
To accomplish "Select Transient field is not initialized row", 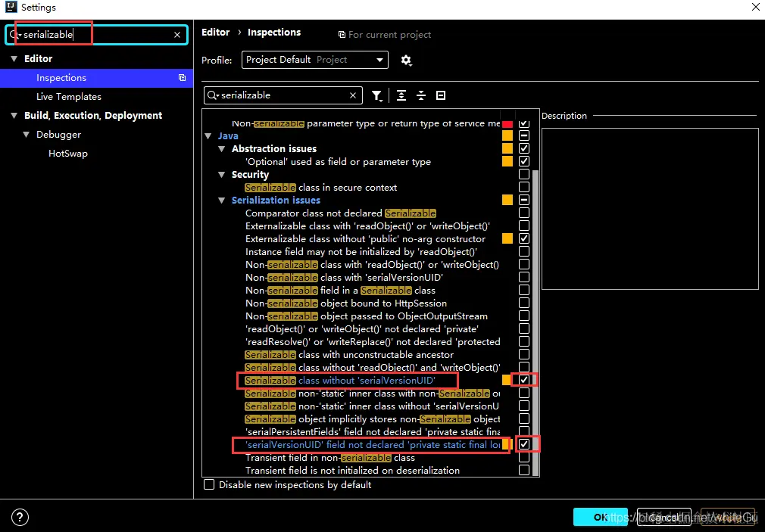I will 352,471.
